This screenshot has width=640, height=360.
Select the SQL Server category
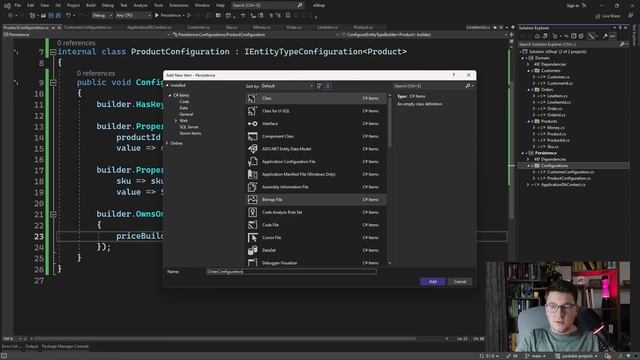pos(189,127)
